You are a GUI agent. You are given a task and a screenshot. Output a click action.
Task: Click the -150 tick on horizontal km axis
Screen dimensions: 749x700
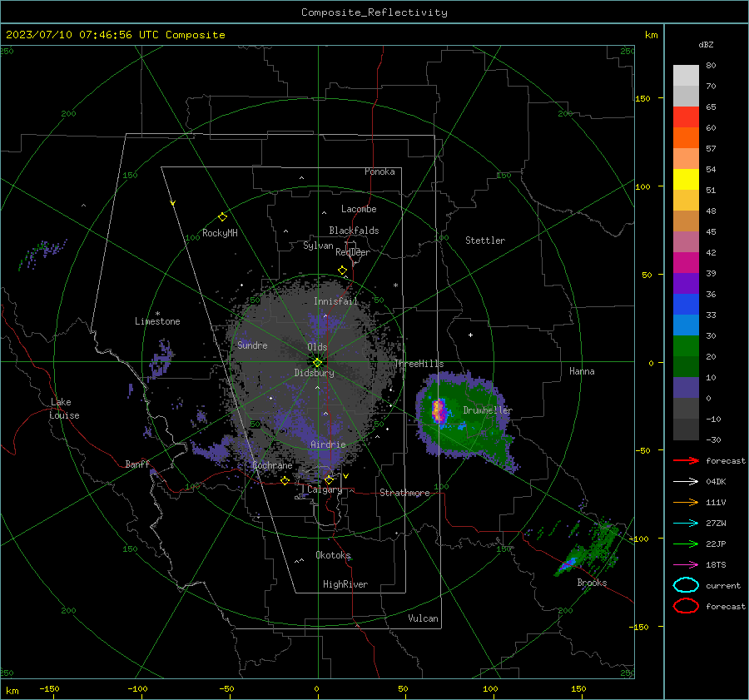pos(49,688)
